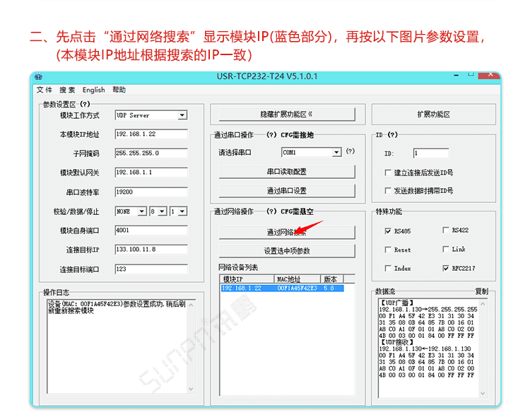
Task: Click the log message in 操作日志
Action: point(117,308)
